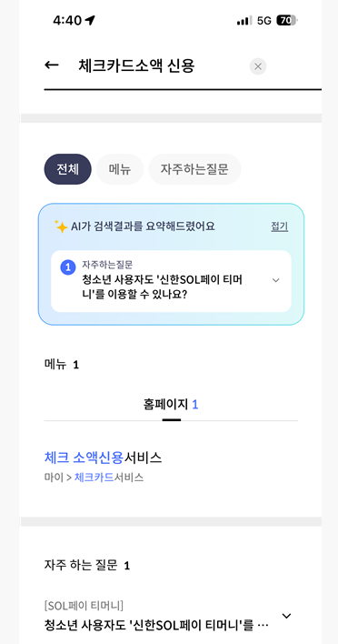Screen dimensions: 338x644
Task: Clear the search text with X icon
Action: click(258, 66)
